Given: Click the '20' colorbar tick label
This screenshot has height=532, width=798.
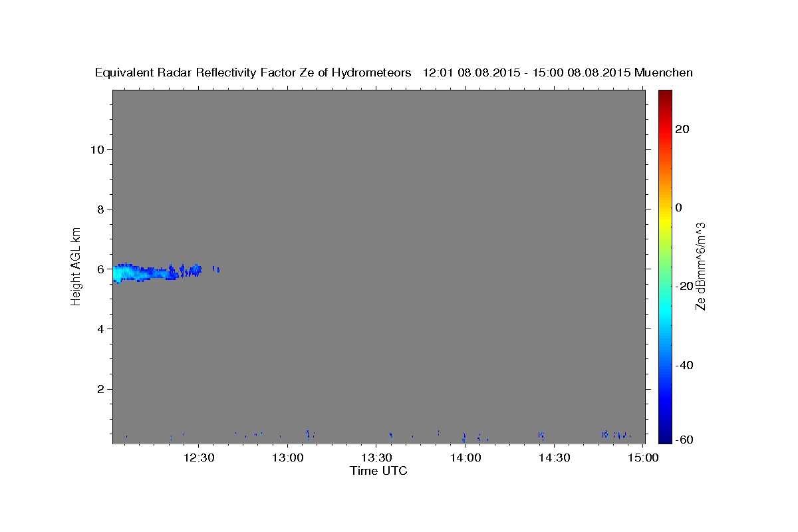Looking at the screenshot, I should click(x=682, y=129).
